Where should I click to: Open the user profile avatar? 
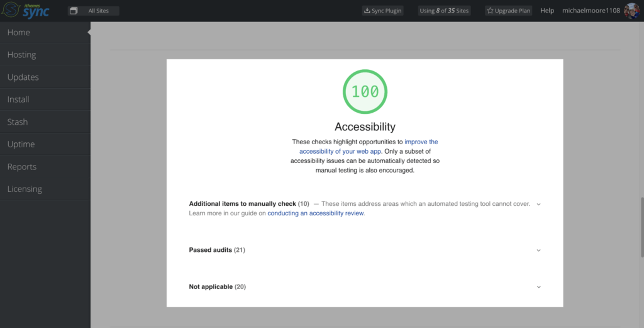click(x=631, y=11)
